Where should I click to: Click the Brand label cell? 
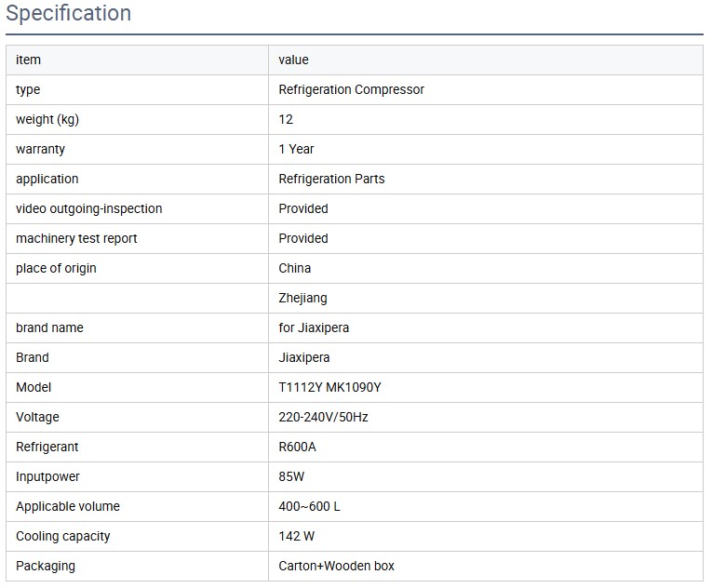click(x=33, y=357)
